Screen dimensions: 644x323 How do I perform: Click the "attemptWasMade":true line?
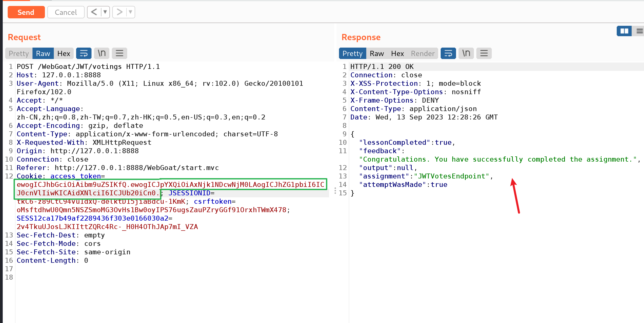tap(403, 184)
